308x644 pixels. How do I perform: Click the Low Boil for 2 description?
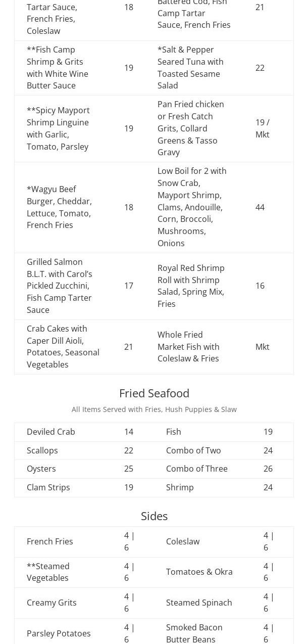tap(192, 207)
